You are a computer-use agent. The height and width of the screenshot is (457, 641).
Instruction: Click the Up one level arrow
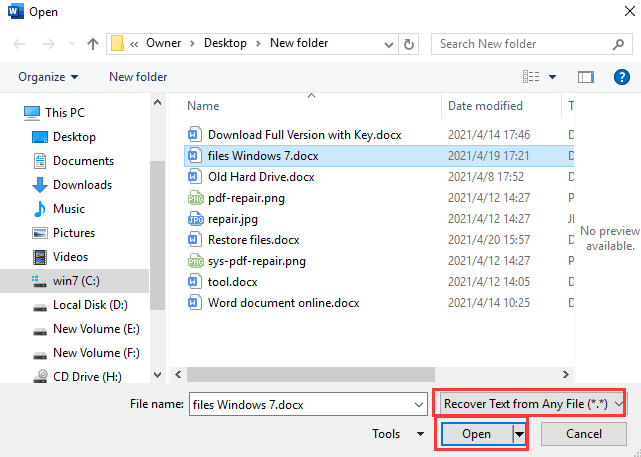93,44
